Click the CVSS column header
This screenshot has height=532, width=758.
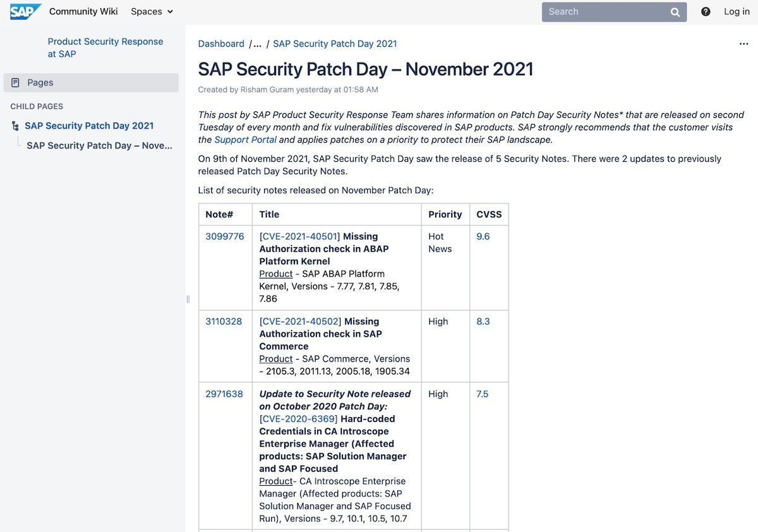[489, 214]
